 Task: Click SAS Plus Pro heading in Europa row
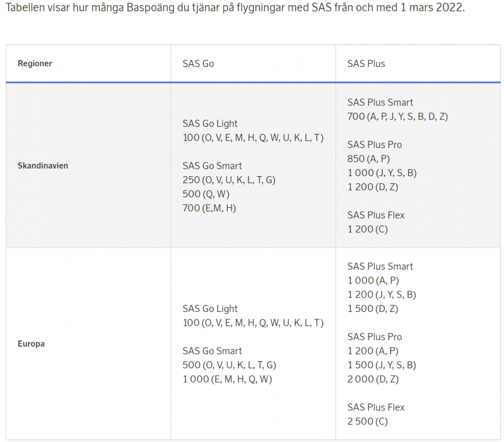[375, 337]
